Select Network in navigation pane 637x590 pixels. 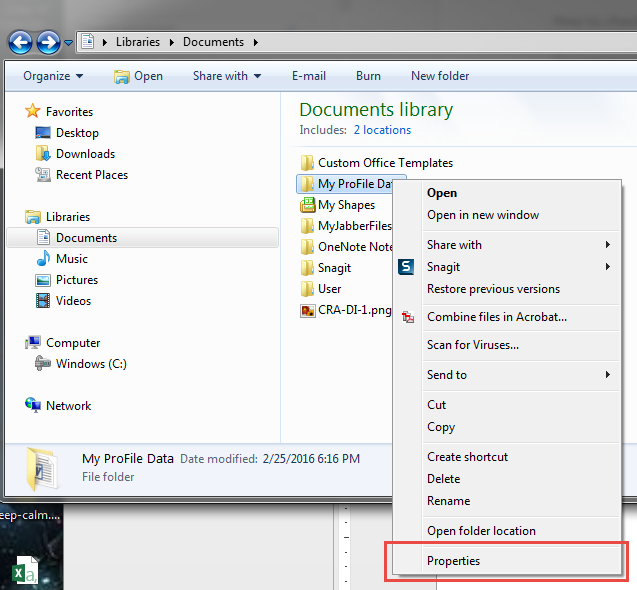pyautogui.click(x=58, y=406)
